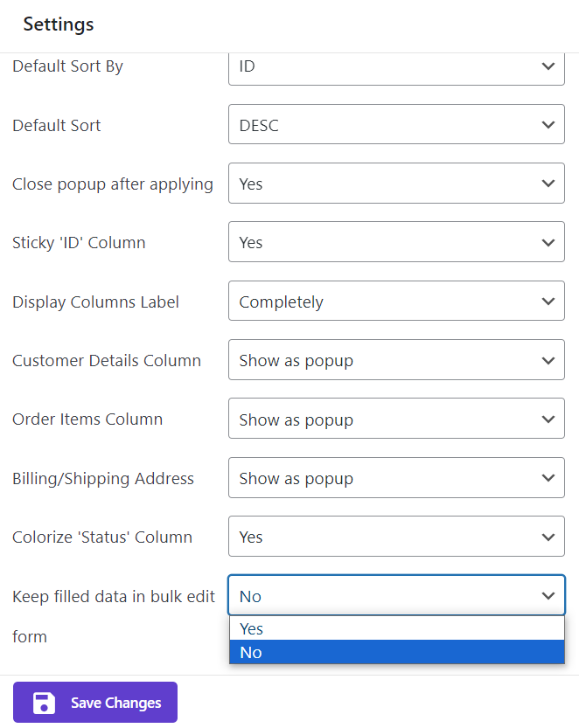Click the Settings heading
This screenshot has height=728, width=579.
tap(59, 24)
